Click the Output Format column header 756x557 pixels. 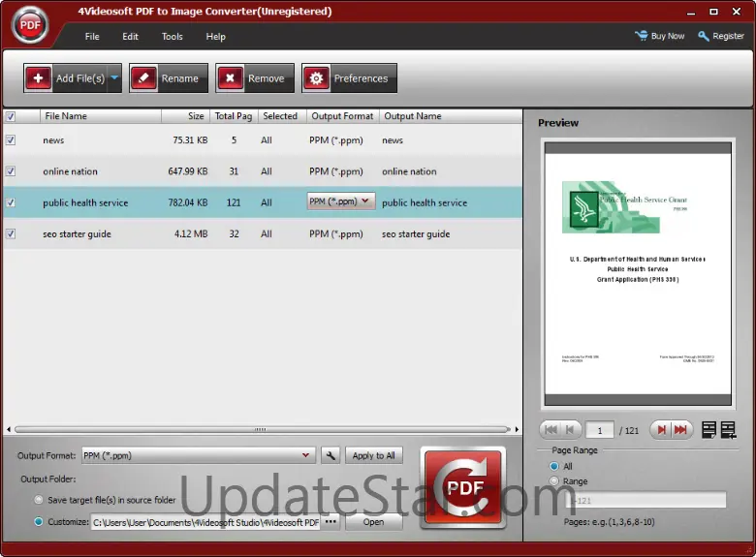point(342,116)
